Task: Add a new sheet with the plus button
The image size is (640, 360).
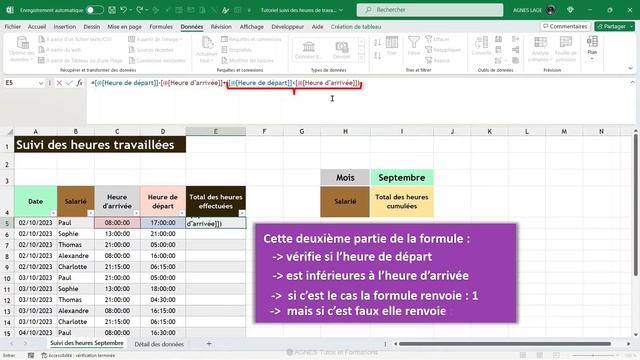Action: (x=209, y=344)
